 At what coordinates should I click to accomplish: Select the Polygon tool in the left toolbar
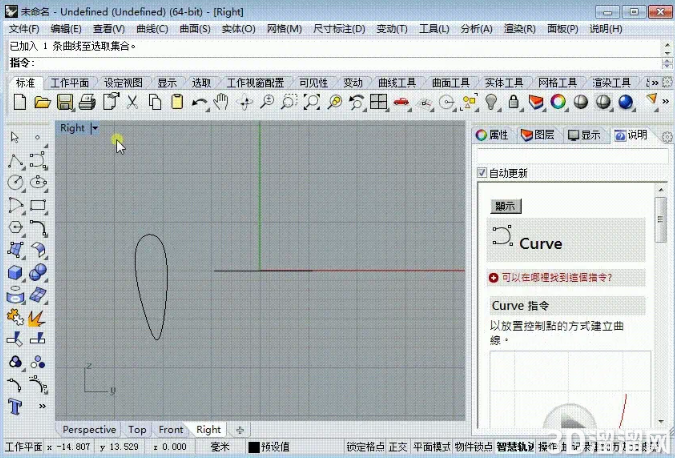(x=15, y=227)
